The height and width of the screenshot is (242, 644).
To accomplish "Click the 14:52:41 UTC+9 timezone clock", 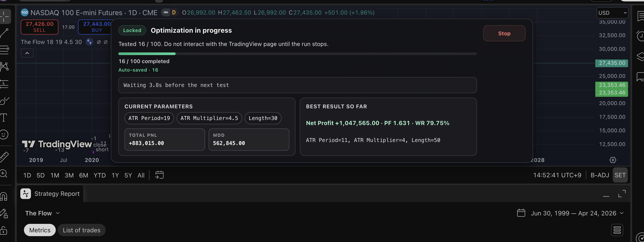I will pyautogui.click(x=557, y=175).
